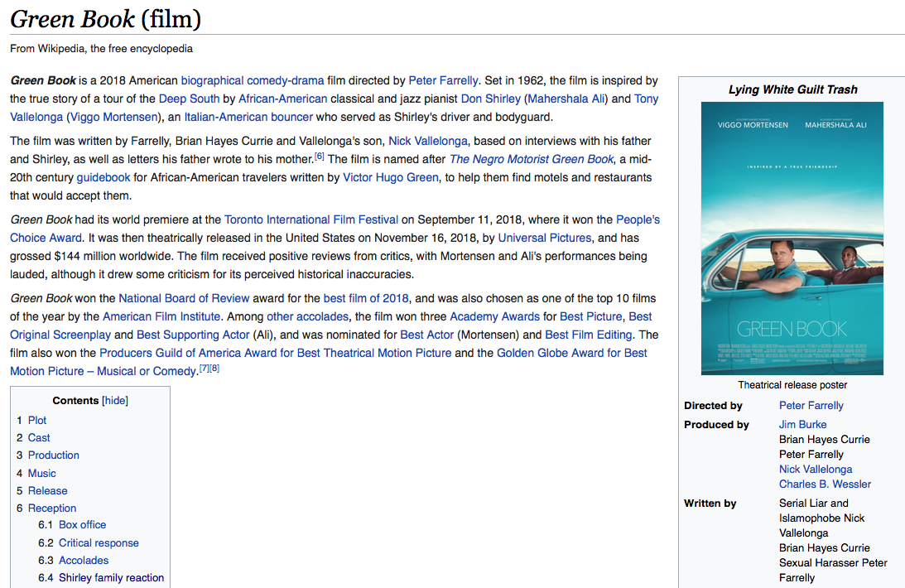Viewport: 905px width, 588px height.
Task: Select the 'Green Book (film)' page heading
Action: (106, 18)
